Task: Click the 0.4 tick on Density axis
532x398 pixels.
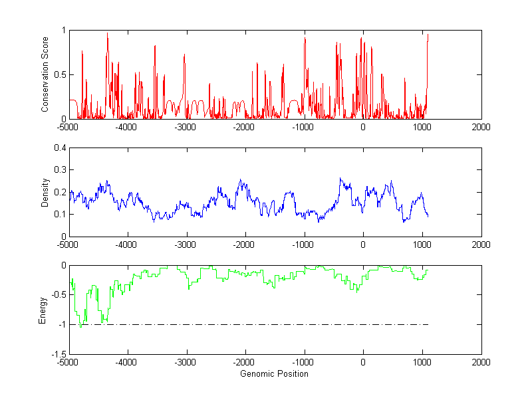Action: coord(59,148)
